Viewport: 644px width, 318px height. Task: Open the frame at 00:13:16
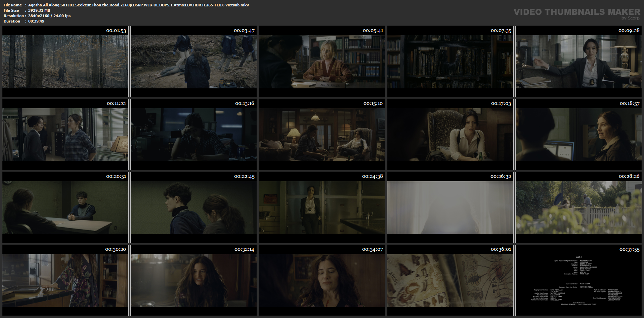(x=194, y=134)
